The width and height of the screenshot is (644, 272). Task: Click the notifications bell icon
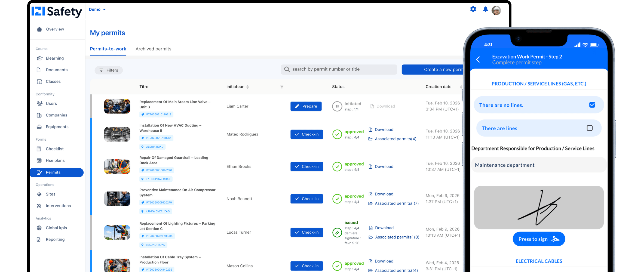tap(485, 10)
